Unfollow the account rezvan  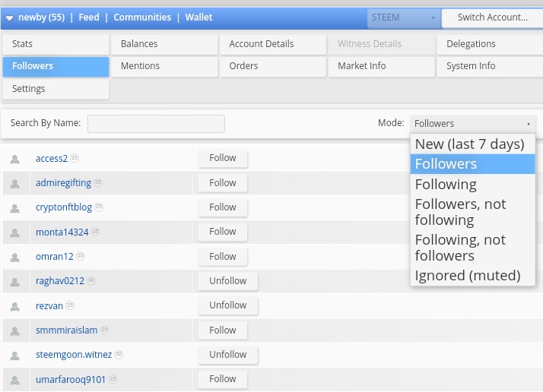pos(227,305)
